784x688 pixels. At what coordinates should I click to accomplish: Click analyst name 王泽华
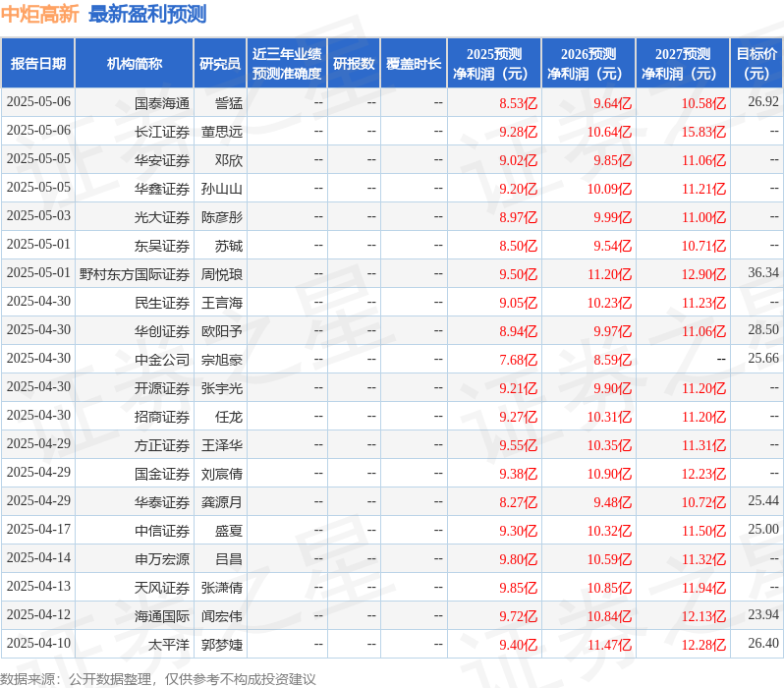click(222, 445)
